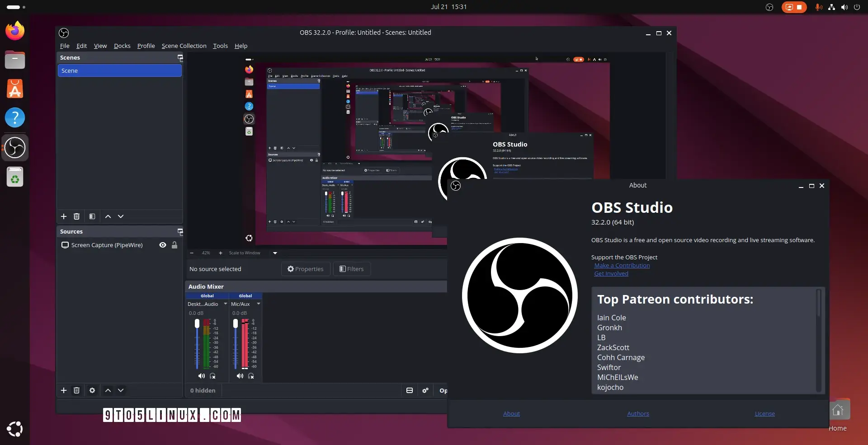This screenshot has height=445, width=868.
Task: Open Firefox from the Ubuntu dock
Action: click(15, 31)
